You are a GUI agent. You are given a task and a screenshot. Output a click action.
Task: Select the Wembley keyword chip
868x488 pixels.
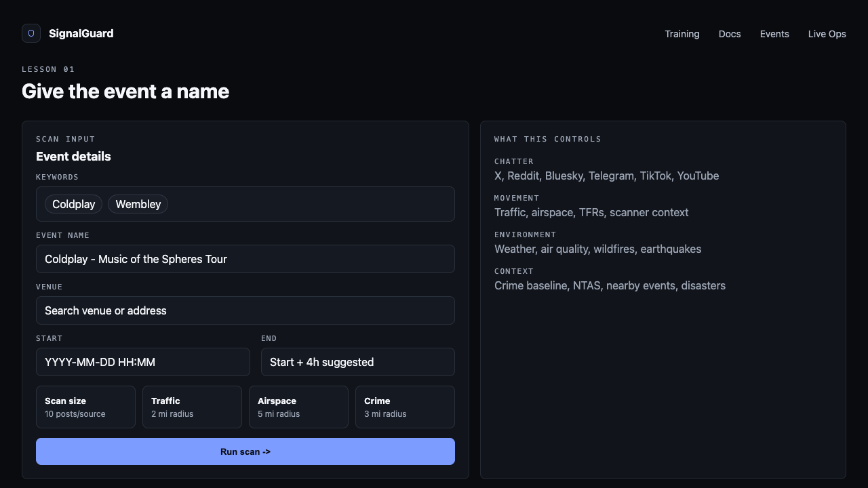point(138,204)
